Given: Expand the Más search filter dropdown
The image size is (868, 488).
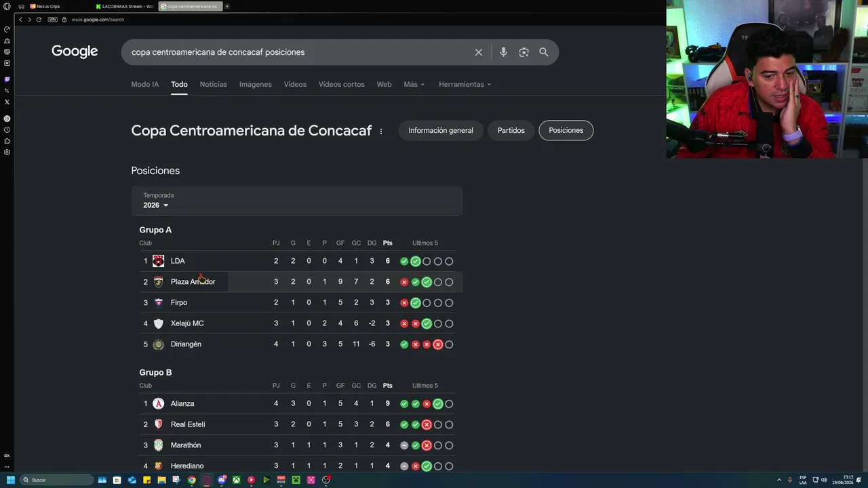Looking at the screenshot, I should (414, 85).
